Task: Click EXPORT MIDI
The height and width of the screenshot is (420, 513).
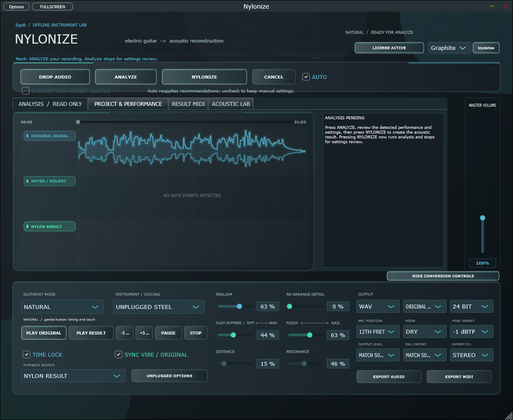Action: 459,377
